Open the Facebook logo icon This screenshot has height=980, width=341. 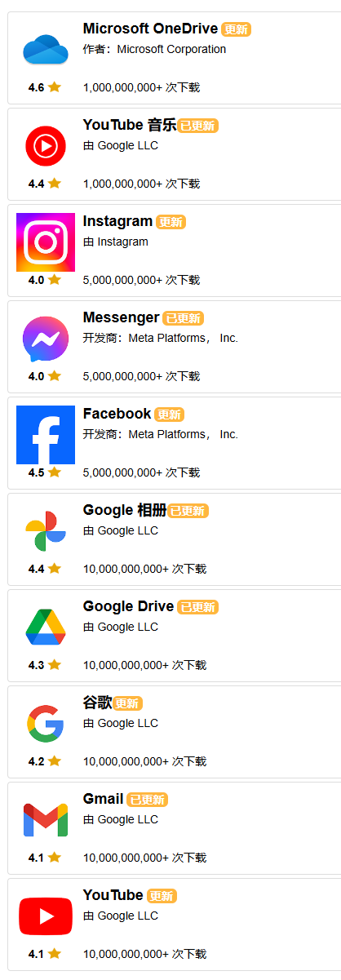pyautogui.click(x=46, y=435)
